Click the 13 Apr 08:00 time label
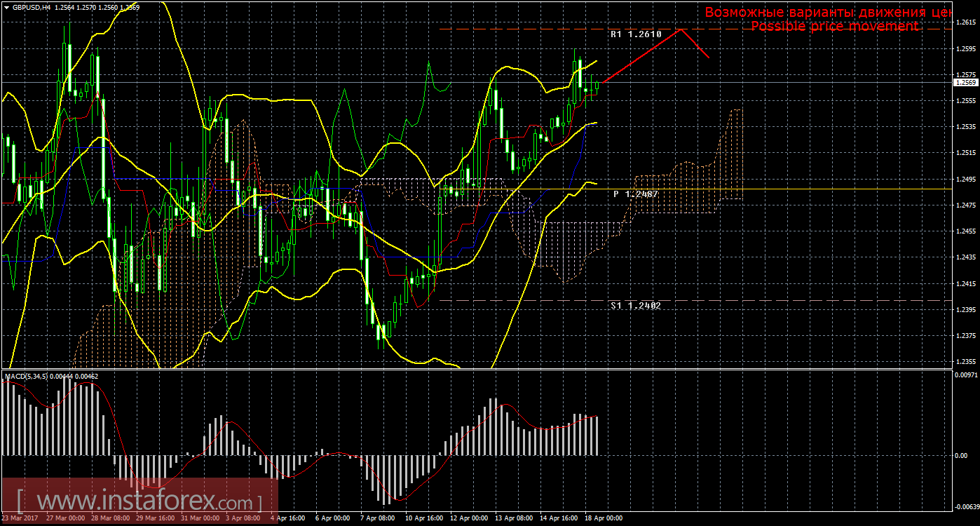 [514, 518]
